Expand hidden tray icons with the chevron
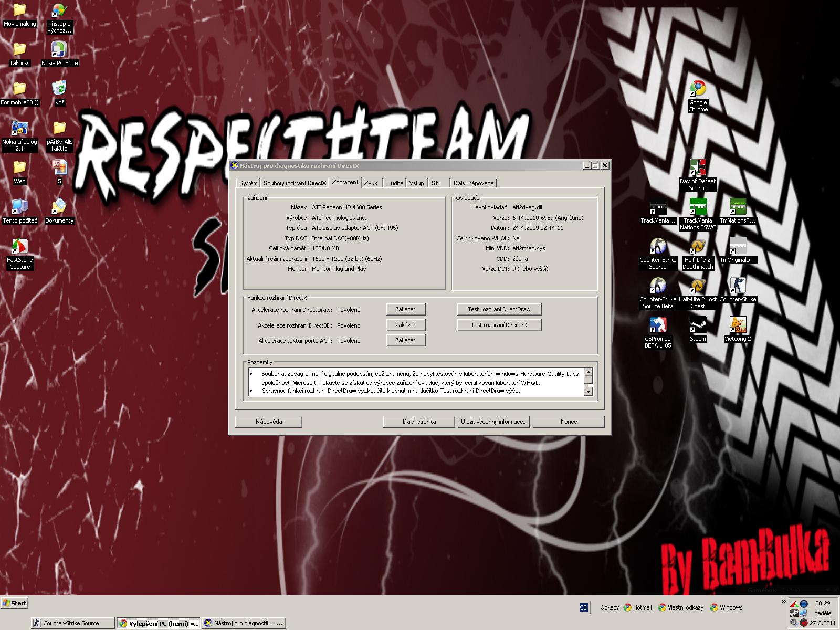This screenshot has height=630, width=840. click(x=784, y=602)
